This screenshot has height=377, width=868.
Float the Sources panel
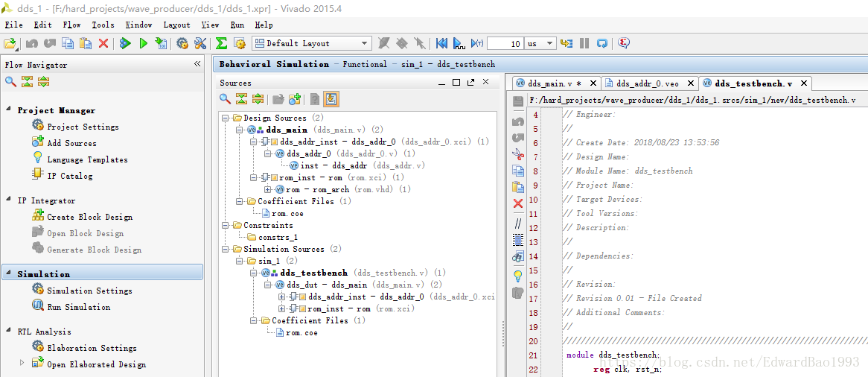470,82
